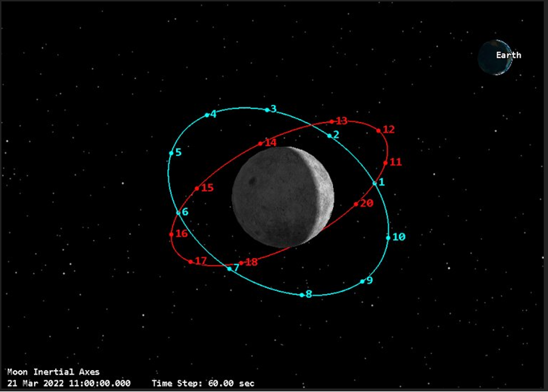This screenshot has height=392, width=548.
Task: Select cyan marker 8 at orbit bottom
Action: [302, 295]
